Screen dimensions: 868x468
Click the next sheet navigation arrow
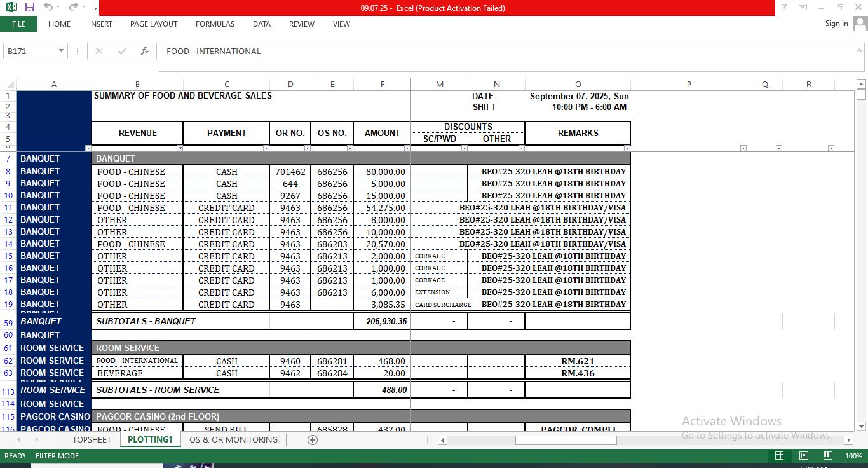(x=37, y=440)
